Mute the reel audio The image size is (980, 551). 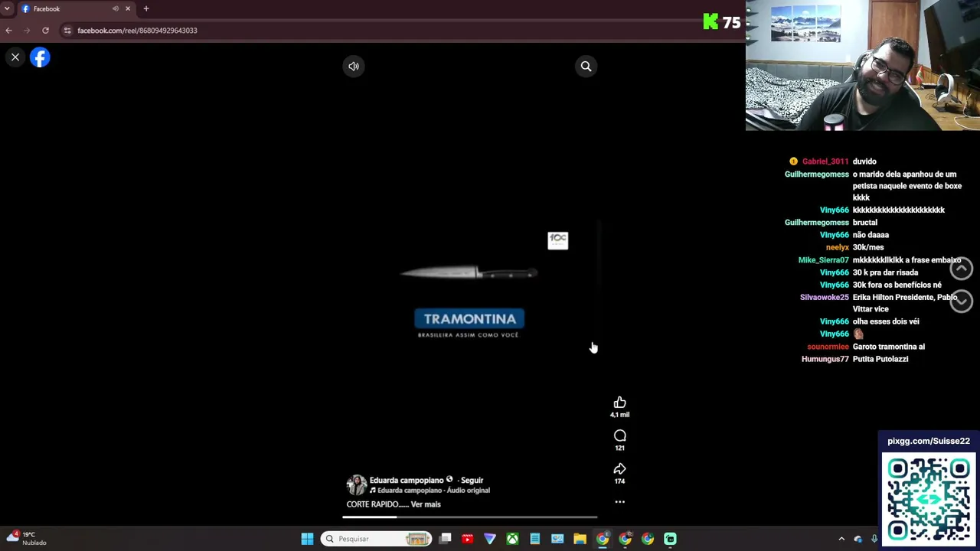click(x=354, y=67)
